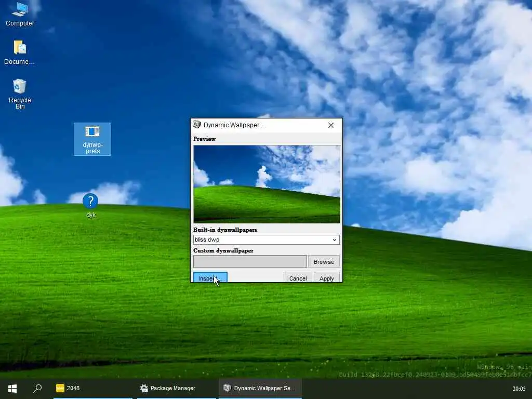Click the taskbar clock showing 20:05
The image size is (532, 399).
point(519,389)
